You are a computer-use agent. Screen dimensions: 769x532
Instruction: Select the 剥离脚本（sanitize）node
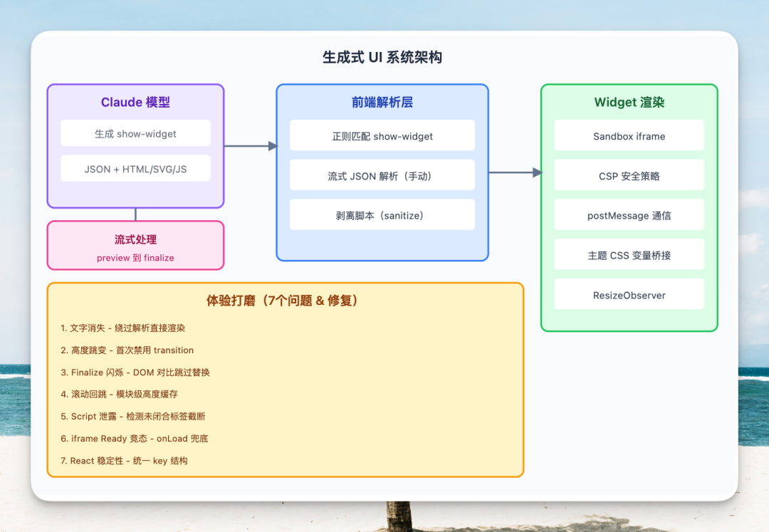pyautogui.click(x=382, y=214)
